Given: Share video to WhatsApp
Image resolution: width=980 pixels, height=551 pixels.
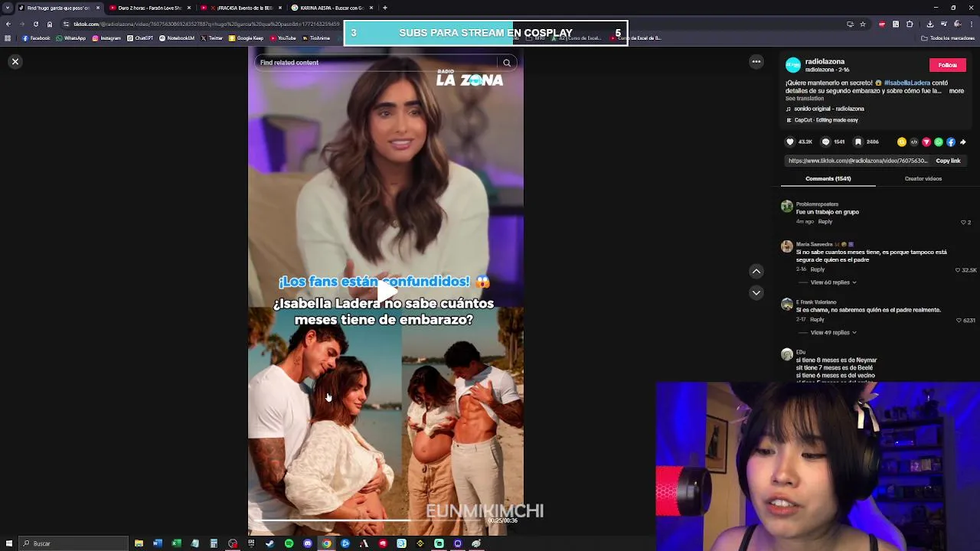Looking at the screenshot, I should coord(939,142).
